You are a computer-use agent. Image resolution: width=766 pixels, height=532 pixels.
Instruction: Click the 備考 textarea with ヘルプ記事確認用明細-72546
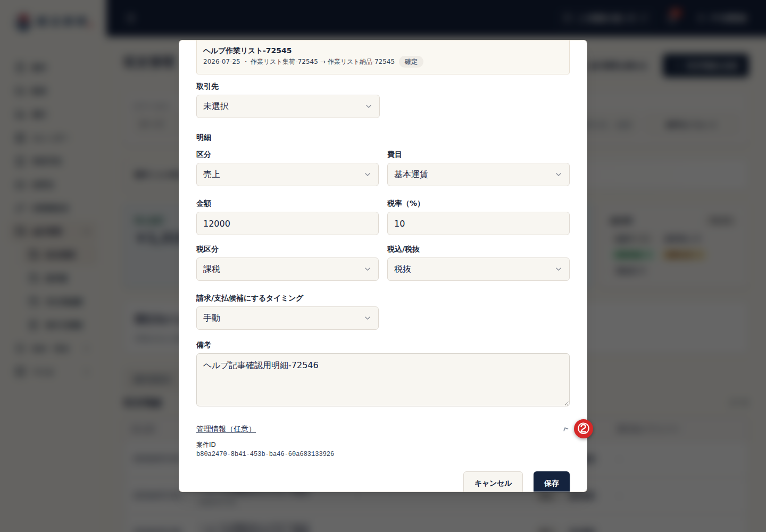point(383,380)
